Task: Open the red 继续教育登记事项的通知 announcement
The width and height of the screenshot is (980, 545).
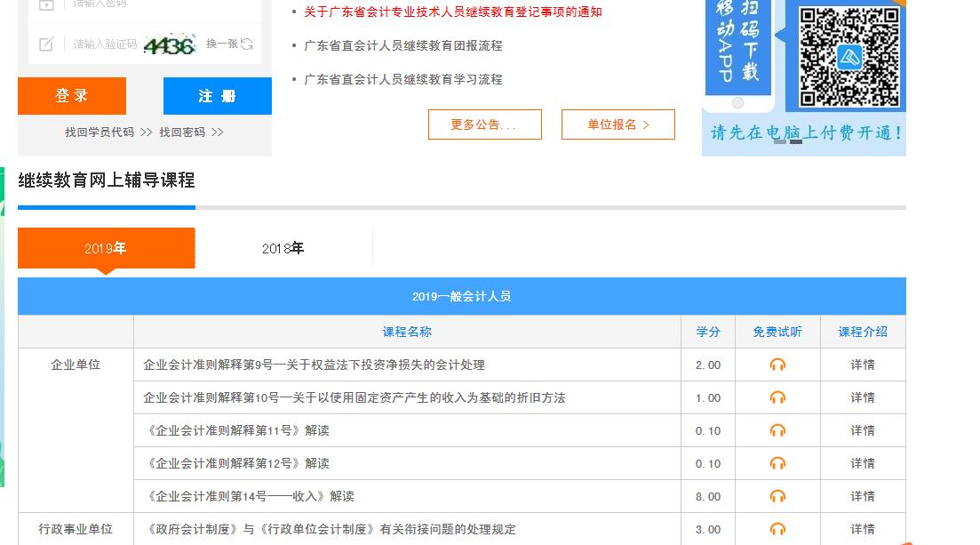Action: [452, 12]
